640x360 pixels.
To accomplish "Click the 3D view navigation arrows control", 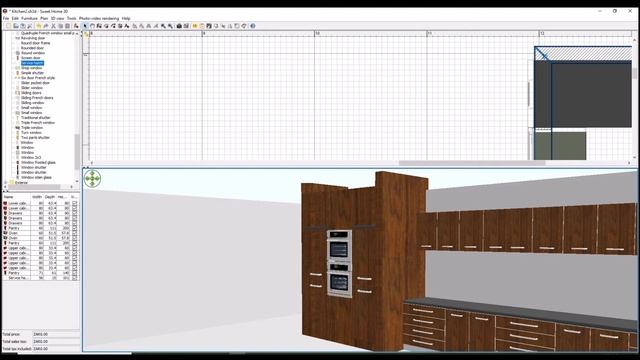I will point(93,179).
